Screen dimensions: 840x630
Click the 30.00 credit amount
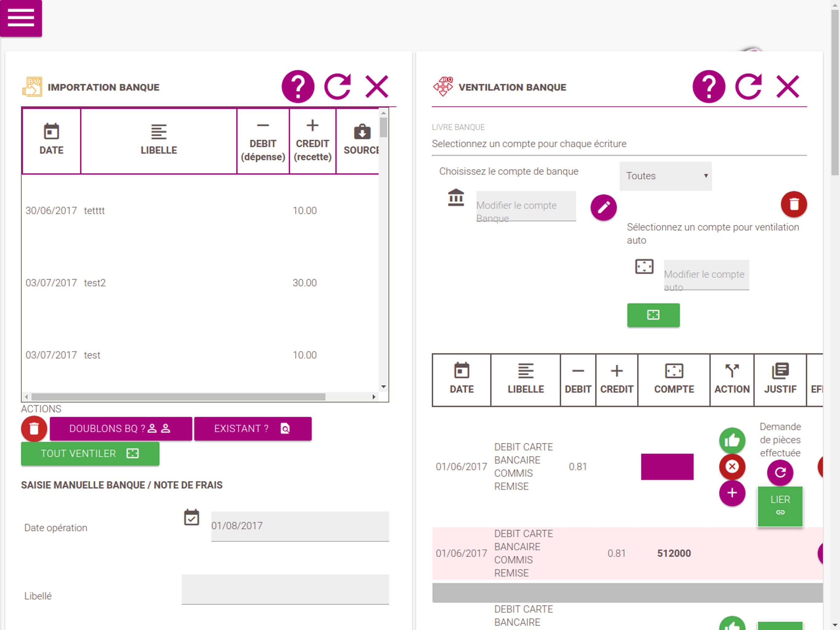coord(305,283)
